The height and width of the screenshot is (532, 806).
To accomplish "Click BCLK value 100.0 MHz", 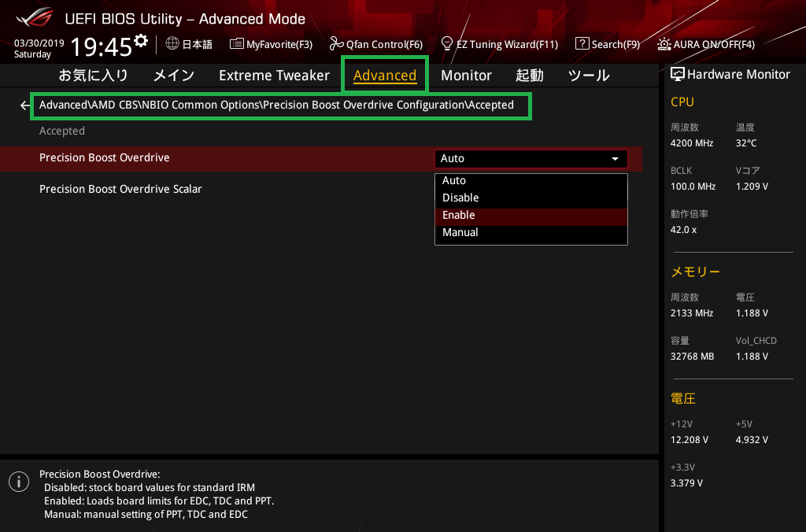I will pos(693,187).
